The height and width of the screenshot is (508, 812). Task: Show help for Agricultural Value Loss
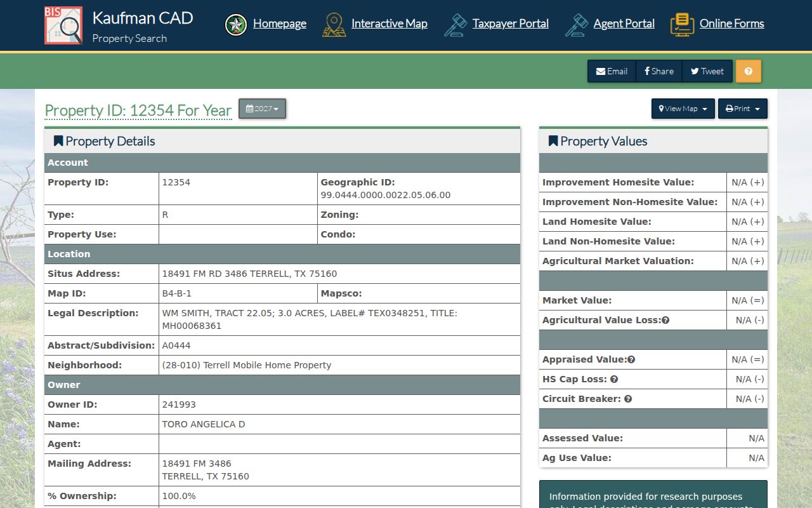[x=665, y=320]
